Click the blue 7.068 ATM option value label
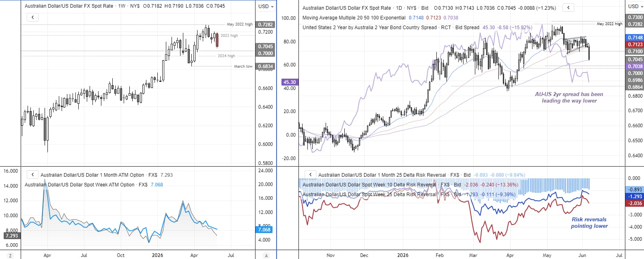This screenshot has width=644, height=259. tap(264, 229)
